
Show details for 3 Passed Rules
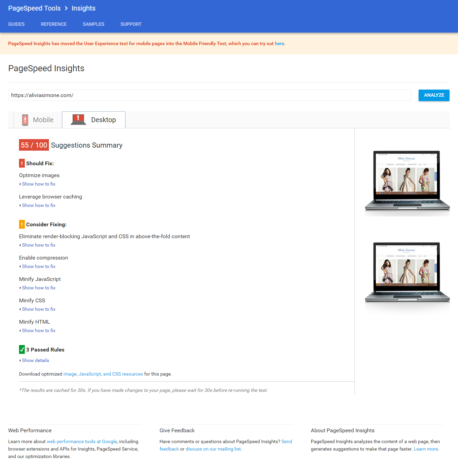click(x=35, y=360)
